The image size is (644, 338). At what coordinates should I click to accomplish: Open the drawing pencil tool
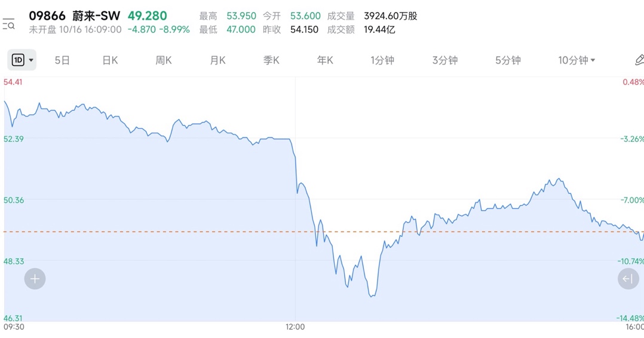[639, 60]
